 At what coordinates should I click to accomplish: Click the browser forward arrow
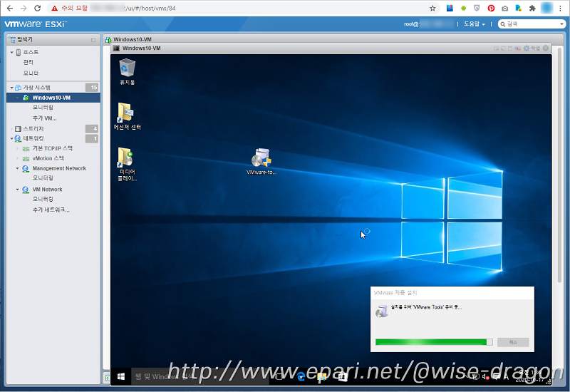point(24,8)
